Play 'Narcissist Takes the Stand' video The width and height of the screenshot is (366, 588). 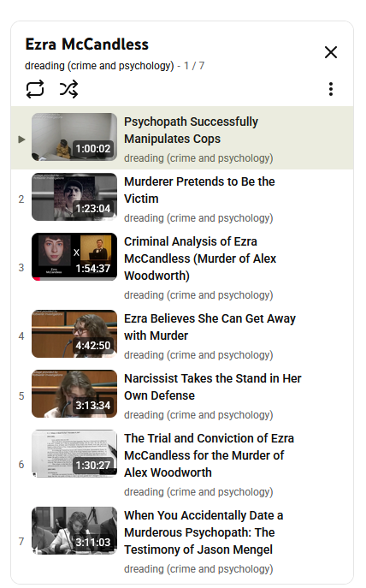pos(212,387)
